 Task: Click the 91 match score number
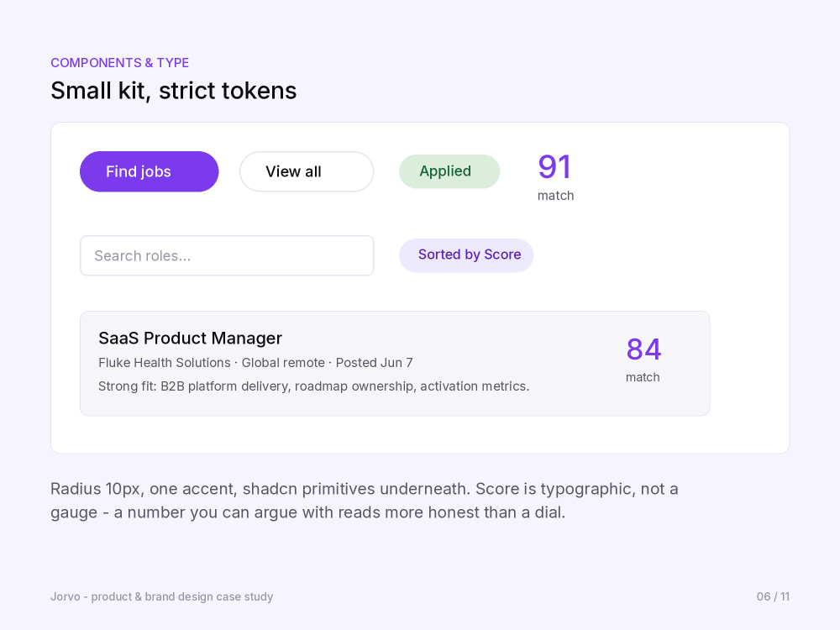(x=554, y=166)
